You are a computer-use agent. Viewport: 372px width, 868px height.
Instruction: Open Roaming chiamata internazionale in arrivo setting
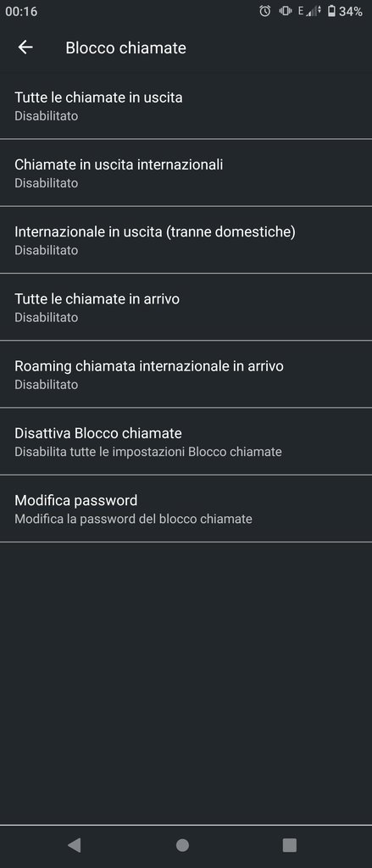coord(186,374)
